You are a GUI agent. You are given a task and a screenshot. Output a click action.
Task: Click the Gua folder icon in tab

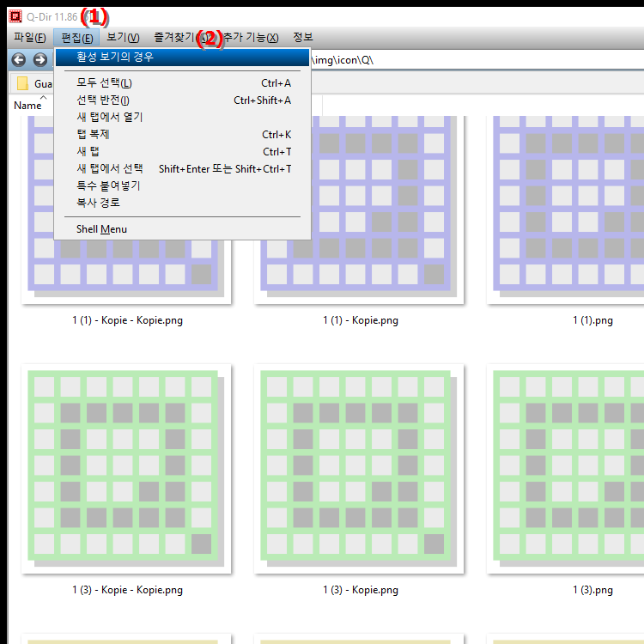[22, 83]
